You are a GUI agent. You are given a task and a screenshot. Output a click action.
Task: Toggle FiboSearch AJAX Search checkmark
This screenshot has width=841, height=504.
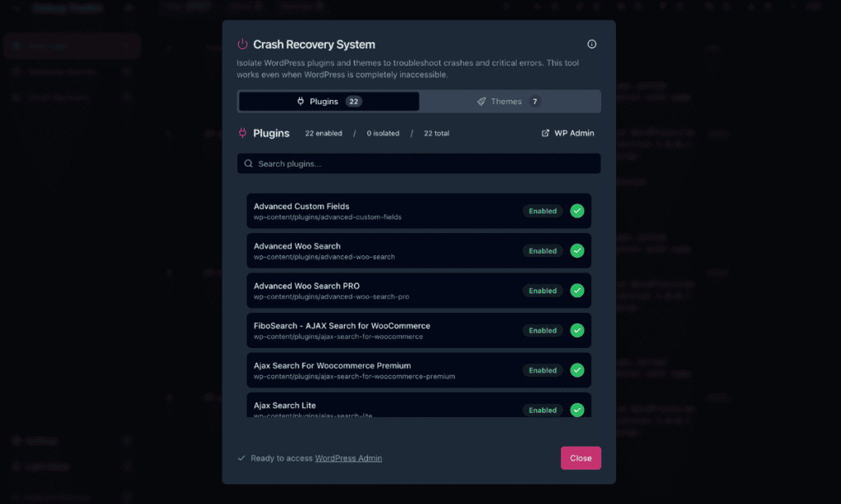pyautogui.click(x=577, y=330)
